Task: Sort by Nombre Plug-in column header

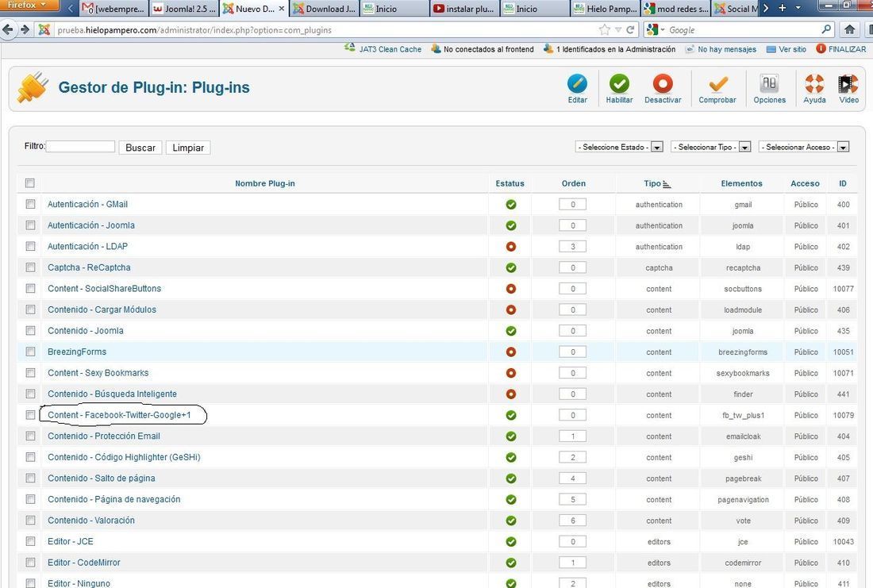Action: 265,184
